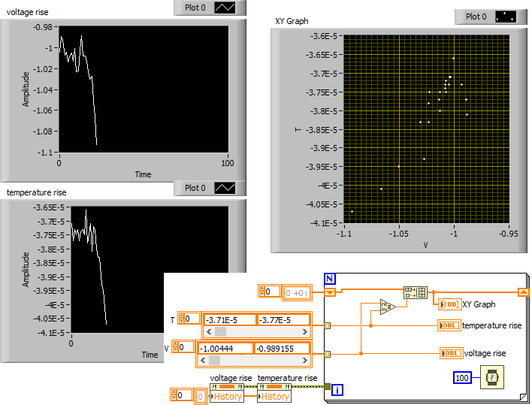Click the 'voltage rise' graph title label
532x405 pixels.
click(28, 12)
